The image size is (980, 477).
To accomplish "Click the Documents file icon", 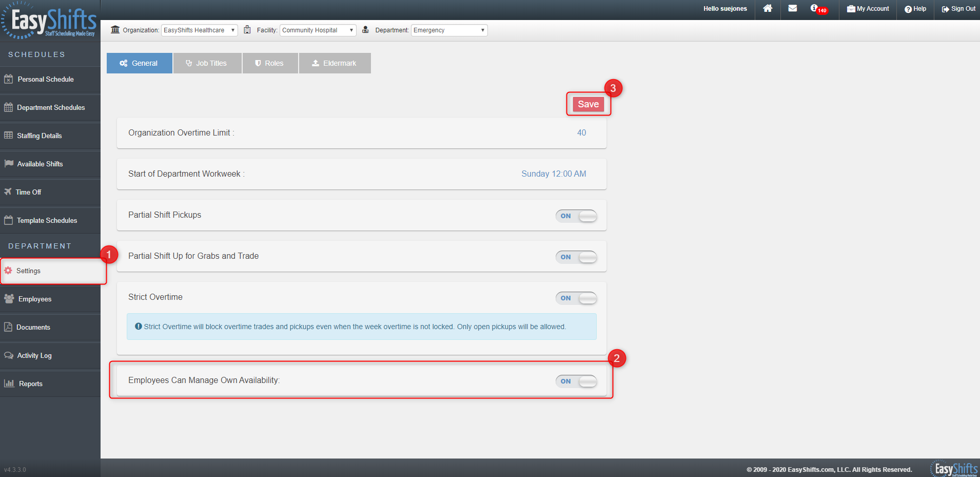I will [8, 327].
